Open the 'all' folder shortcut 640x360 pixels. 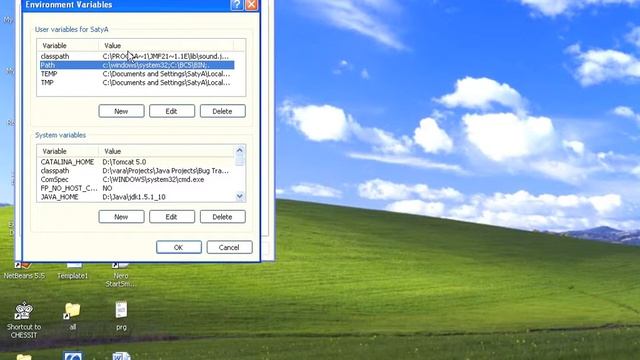73,316
